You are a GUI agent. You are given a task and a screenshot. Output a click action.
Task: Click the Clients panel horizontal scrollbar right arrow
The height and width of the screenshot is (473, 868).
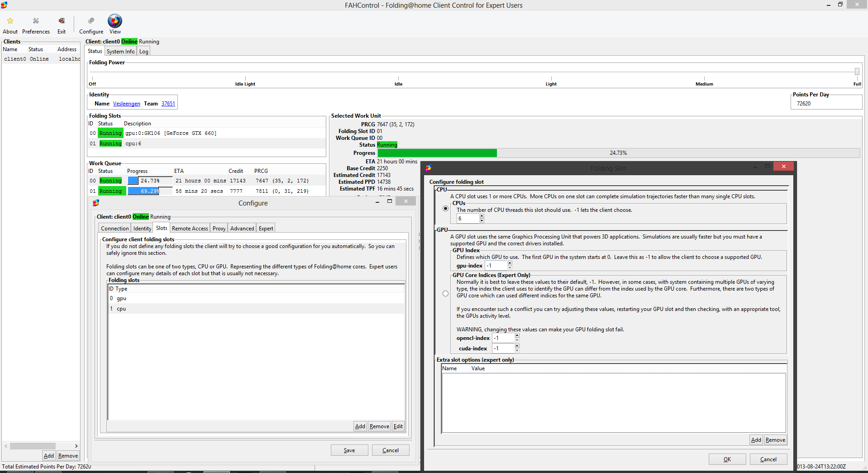76,446
